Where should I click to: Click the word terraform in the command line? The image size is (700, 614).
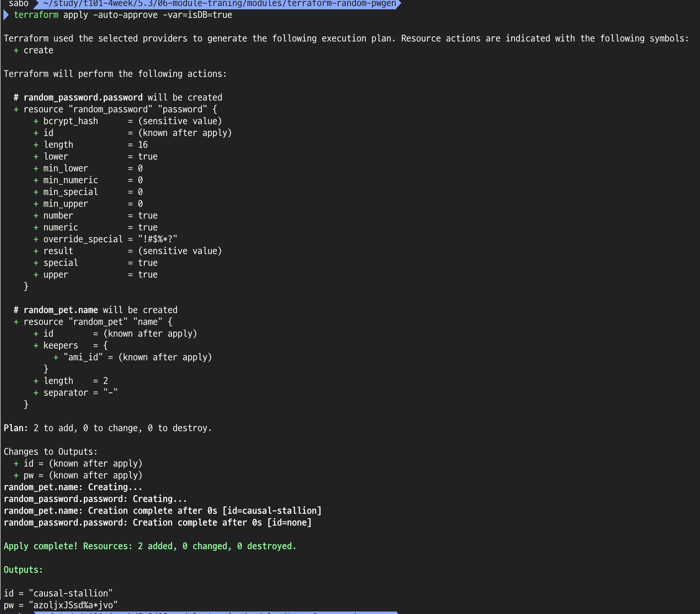36,15
